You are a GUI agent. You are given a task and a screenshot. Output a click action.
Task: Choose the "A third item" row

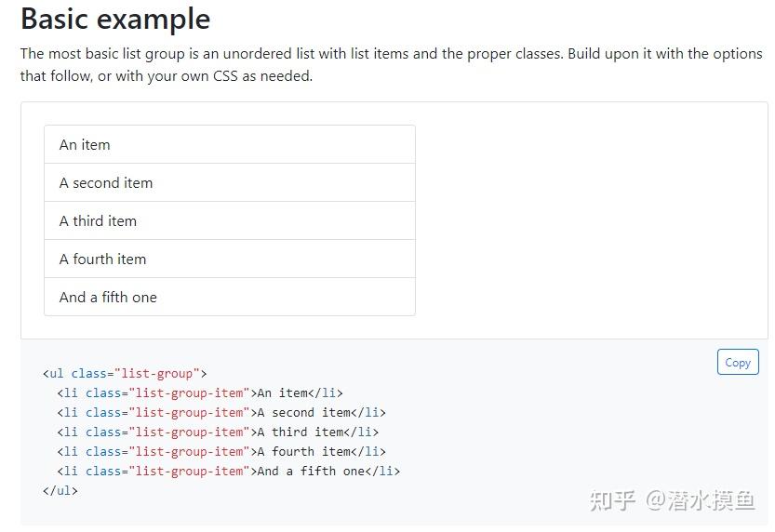point(230,220)
